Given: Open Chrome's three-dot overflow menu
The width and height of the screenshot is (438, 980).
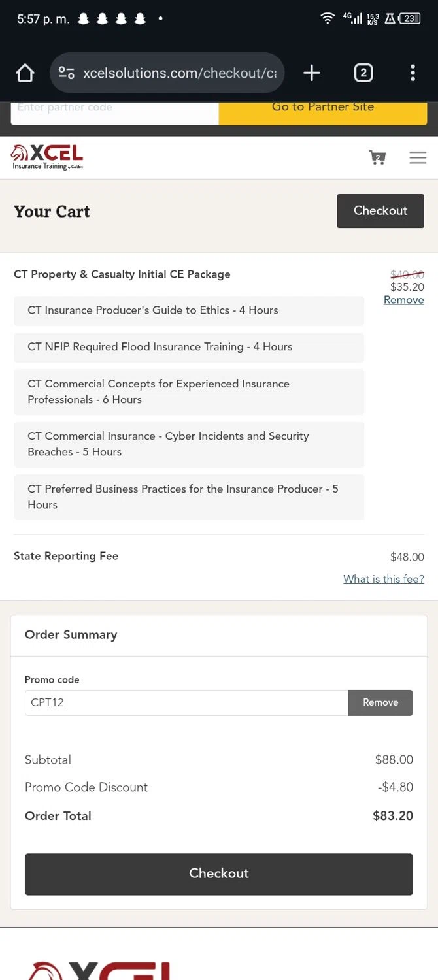Looking at the screenshot, I should point(413,73).
